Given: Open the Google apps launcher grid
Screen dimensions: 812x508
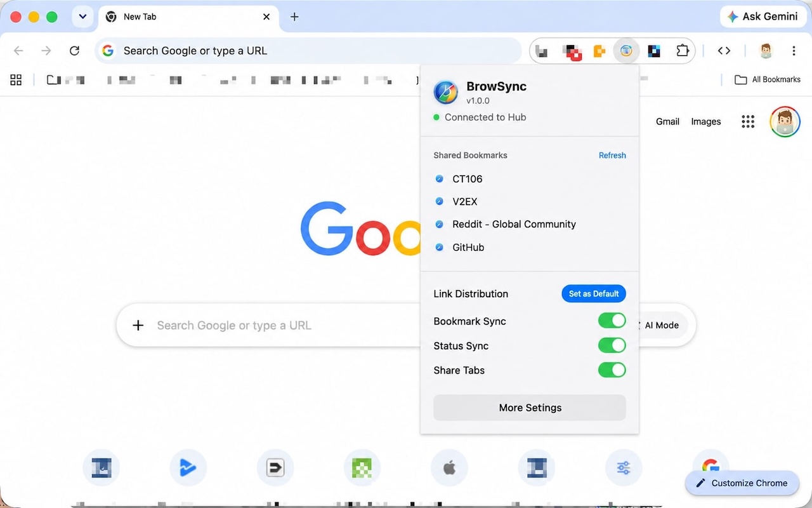Looking at the screenshot, I should (x=748, y=121).
